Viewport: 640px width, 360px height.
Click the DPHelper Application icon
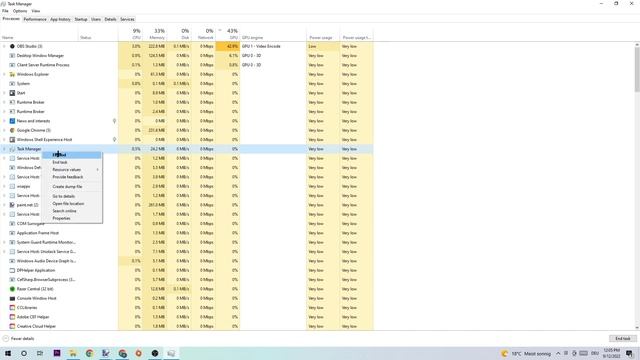click(x=12, y=270)
